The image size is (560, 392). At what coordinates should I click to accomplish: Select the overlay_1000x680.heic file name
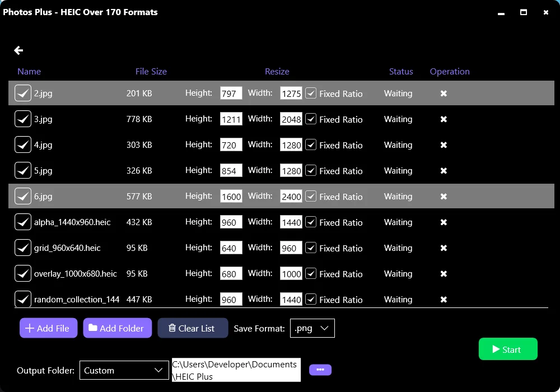76,273
